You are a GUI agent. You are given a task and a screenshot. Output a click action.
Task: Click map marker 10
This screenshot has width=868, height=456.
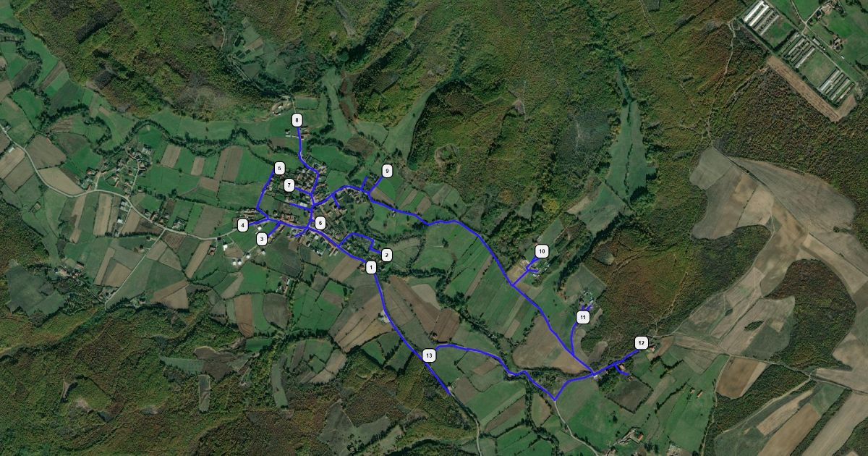click(542, 251)
